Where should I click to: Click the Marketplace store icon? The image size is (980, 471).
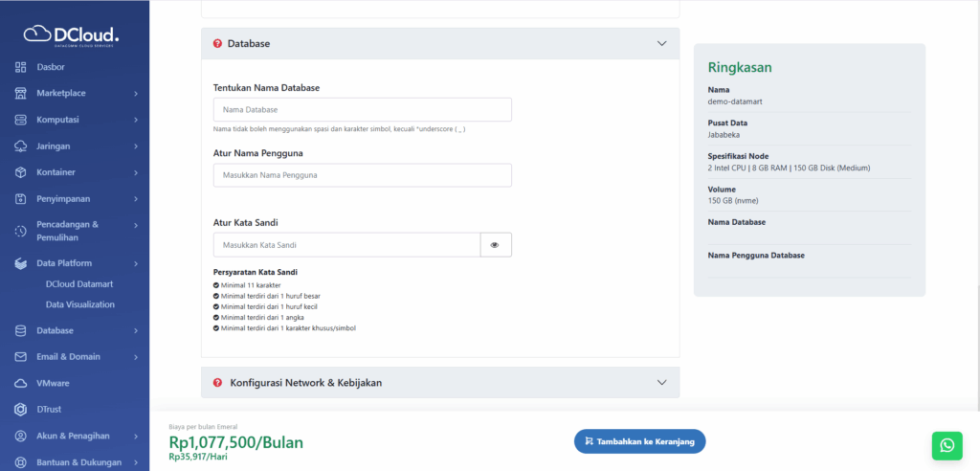point(21,93)
